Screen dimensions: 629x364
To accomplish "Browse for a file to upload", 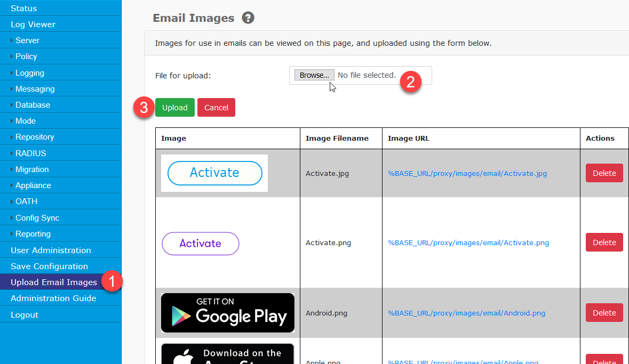I will pos(314,75).
